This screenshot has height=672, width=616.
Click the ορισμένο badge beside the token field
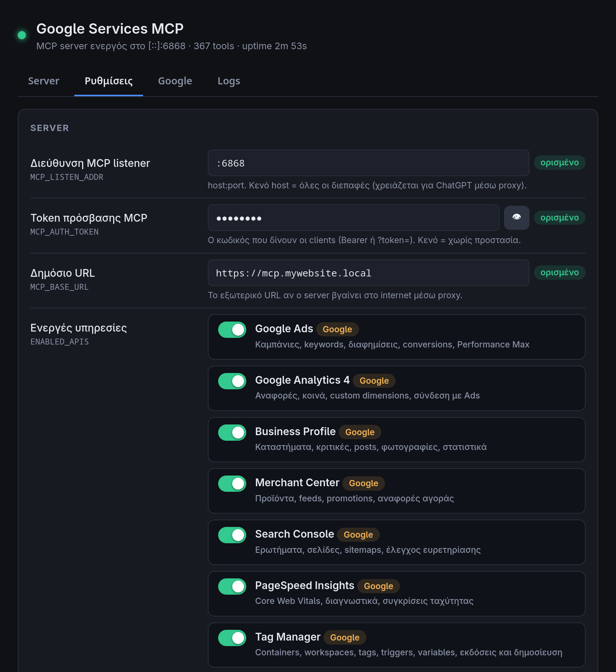point(559,218)
